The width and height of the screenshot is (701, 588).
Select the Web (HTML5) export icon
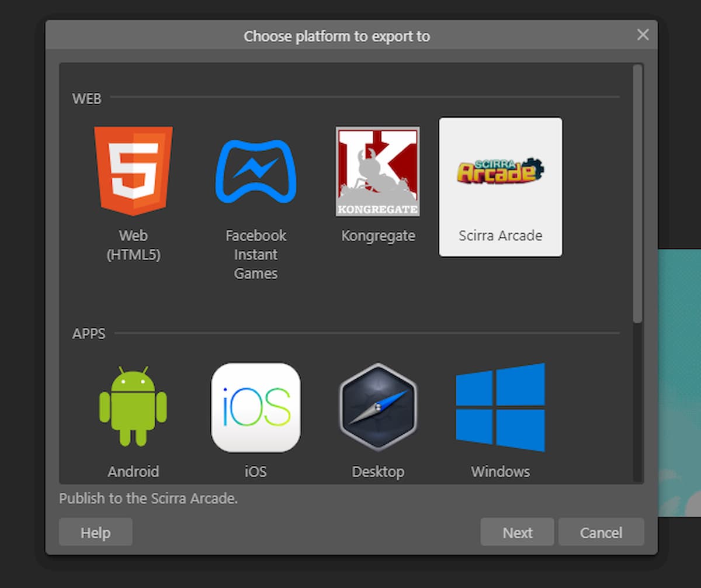coord(133,171)
